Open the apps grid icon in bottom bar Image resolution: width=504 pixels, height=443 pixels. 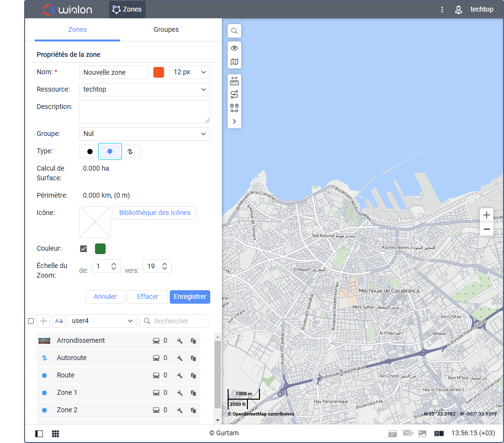coord(55,433)
